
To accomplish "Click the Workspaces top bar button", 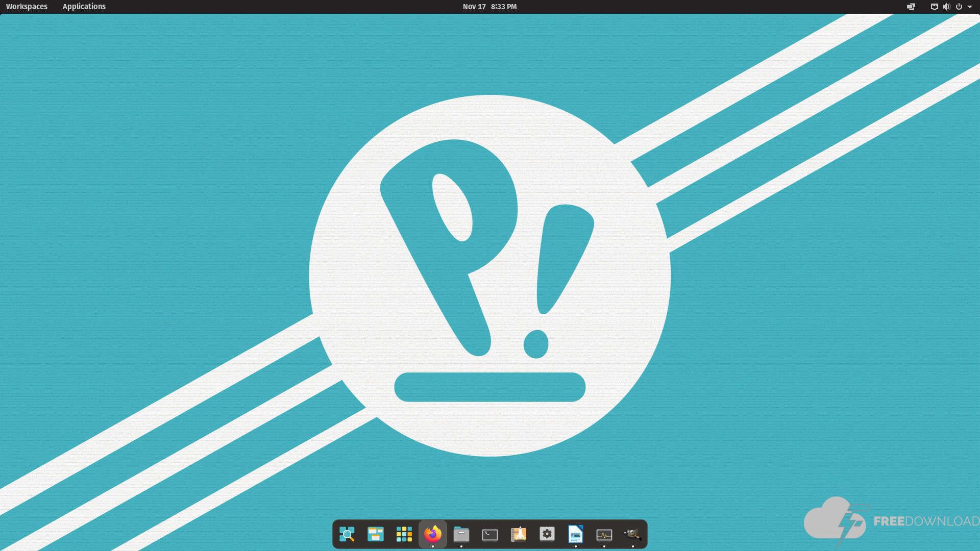I will pos(27,7).
